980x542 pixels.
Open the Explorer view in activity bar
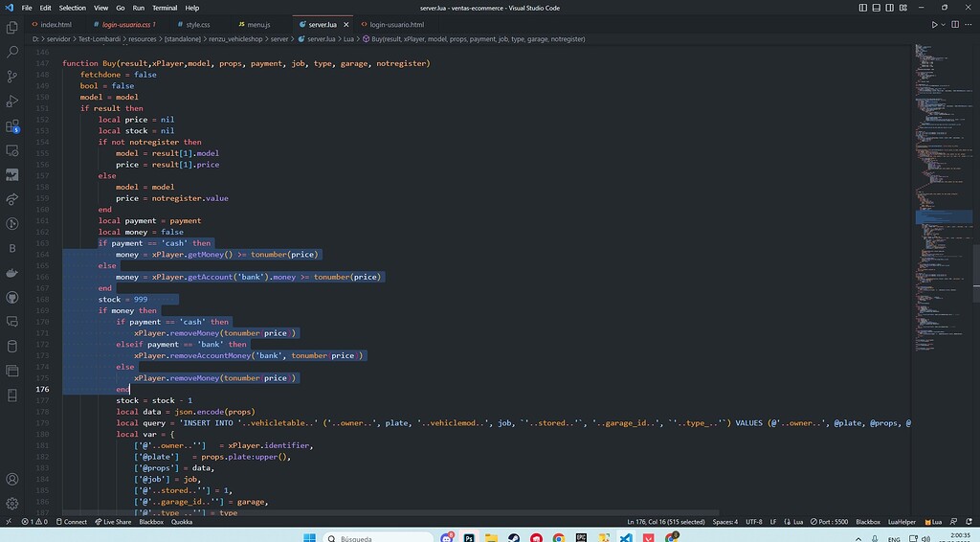[12, 28]
